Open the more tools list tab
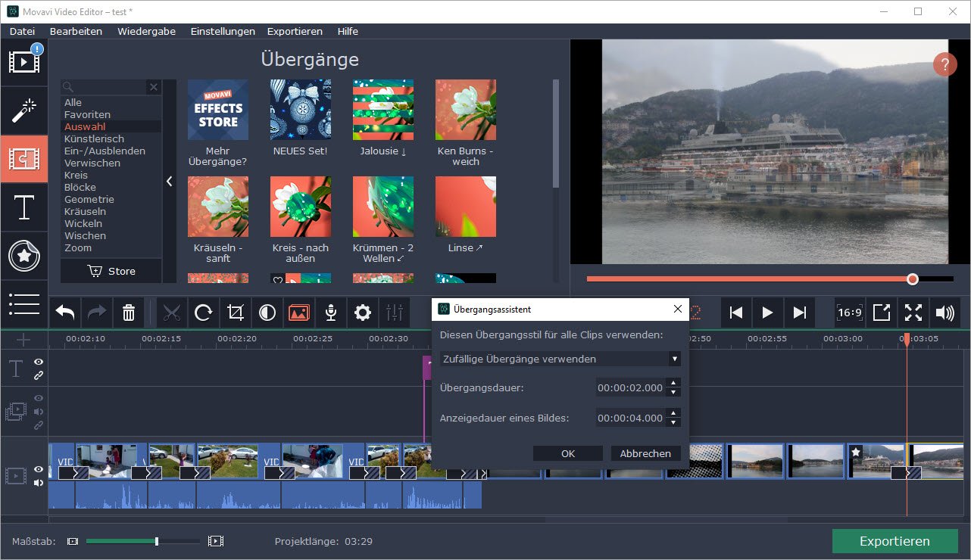971x560 pixels. pyautogui.click(x=24, y=303)
